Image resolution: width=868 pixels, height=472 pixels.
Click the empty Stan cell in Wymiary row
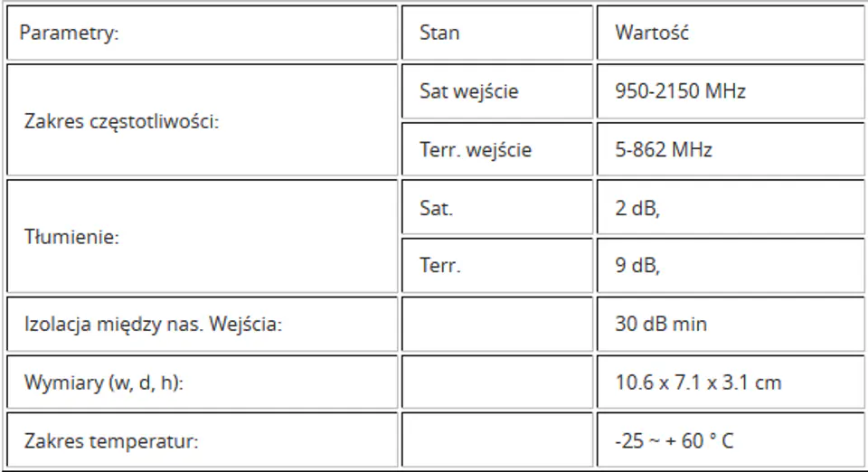click(x=496, y=382)
